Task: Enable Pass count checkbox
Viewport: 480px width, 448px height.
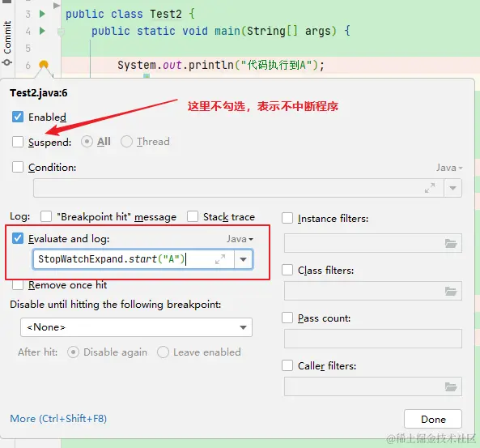Action: click(287, 318)
